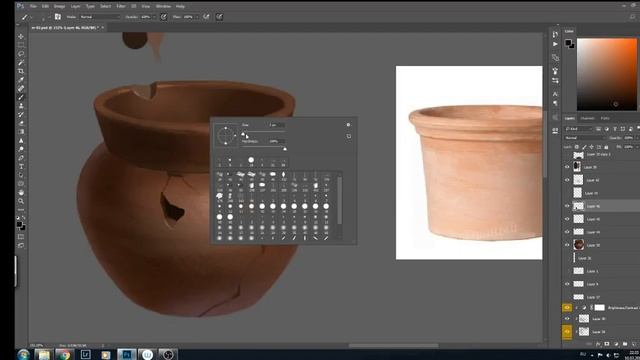
Task: Select the Pen tool
Action: pyautogui.click(x=21, y=158)
